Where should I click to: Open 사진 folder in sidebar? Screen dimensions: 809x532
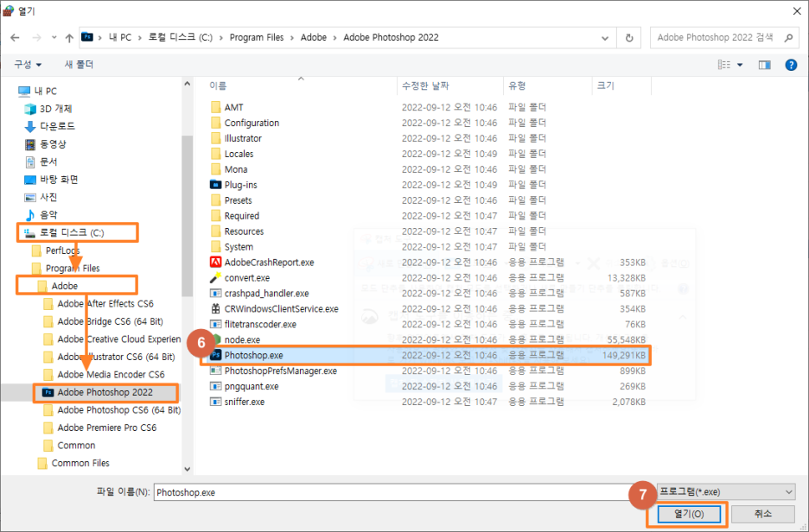(41, 198)
